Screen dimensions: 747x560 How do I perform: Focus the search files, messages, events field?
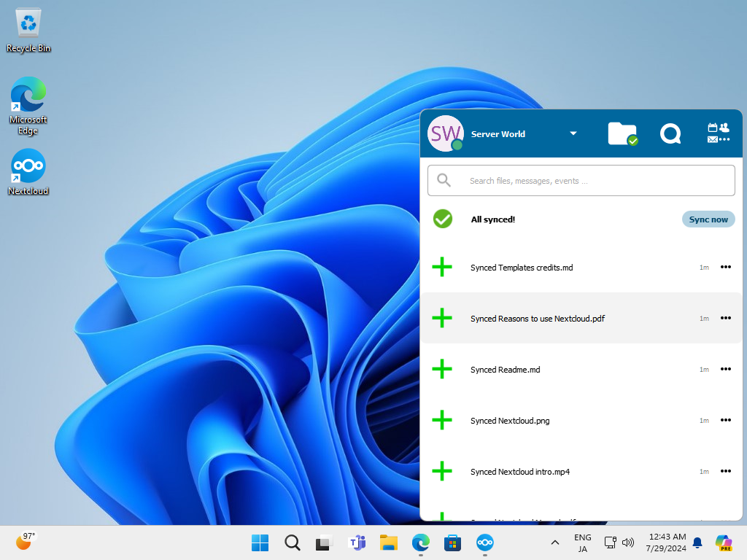coord(581,181)
